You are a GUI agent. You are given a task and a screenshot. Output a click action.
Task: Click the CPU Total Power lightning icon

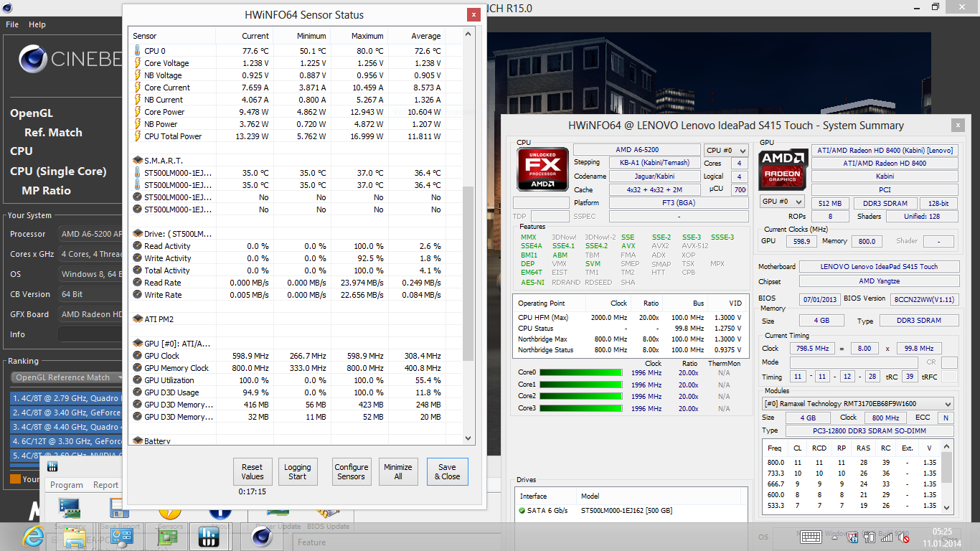coord(138,136)
